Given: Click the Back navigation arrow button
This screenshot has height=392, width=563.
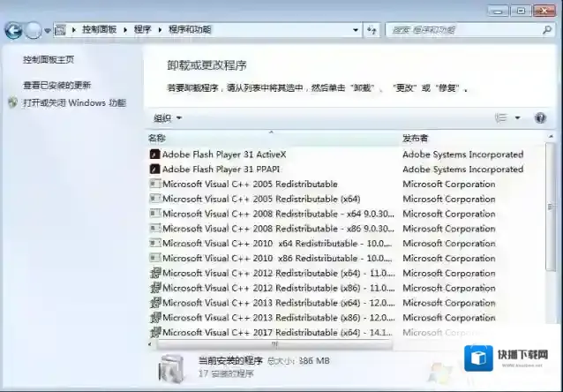Looking at the screenshot, I should coord(13,31).
